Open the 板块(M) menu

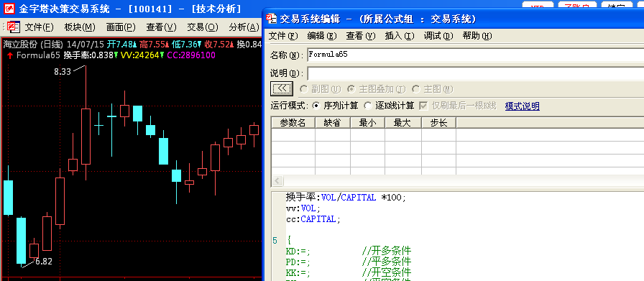coord(80,27)
